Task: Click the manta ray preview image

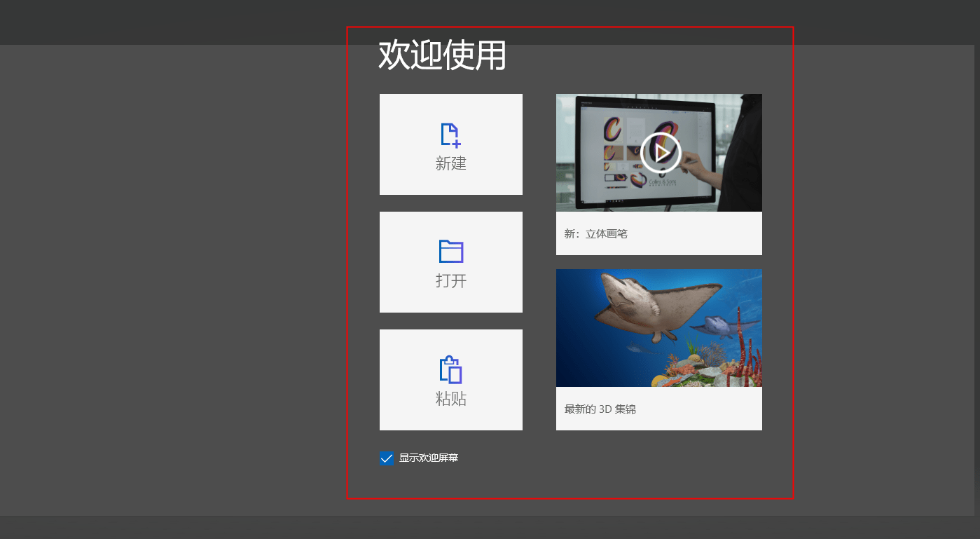Action: [x=658, y=327]
